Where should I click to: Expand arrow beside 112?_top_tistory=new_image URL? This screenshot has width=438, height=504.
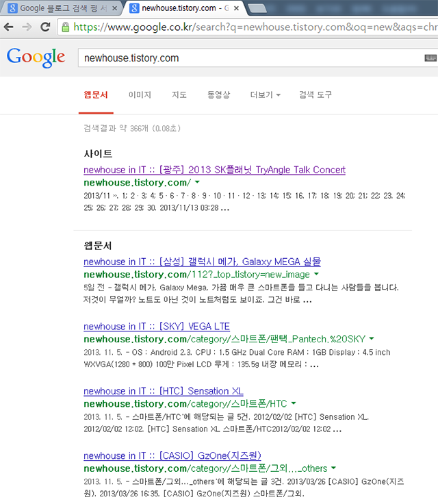click(316, 274)
